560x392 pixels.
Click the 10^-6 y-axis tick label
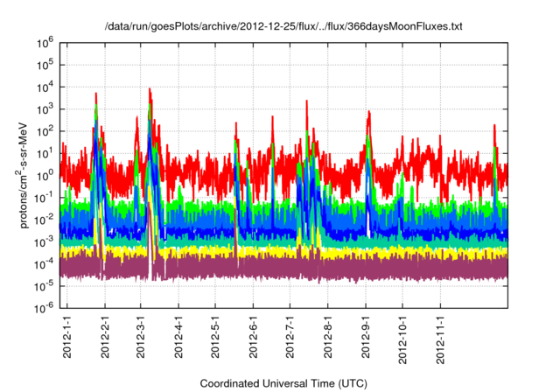[44, 308]
